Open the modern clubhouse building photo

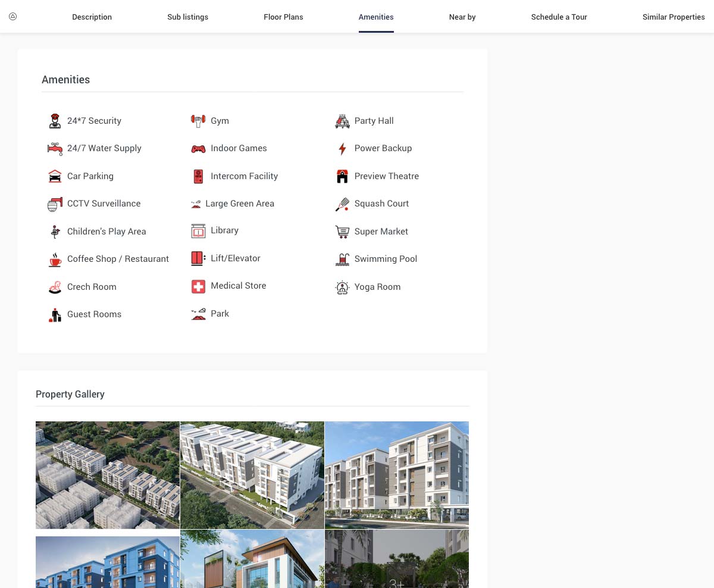coord(252,559)
